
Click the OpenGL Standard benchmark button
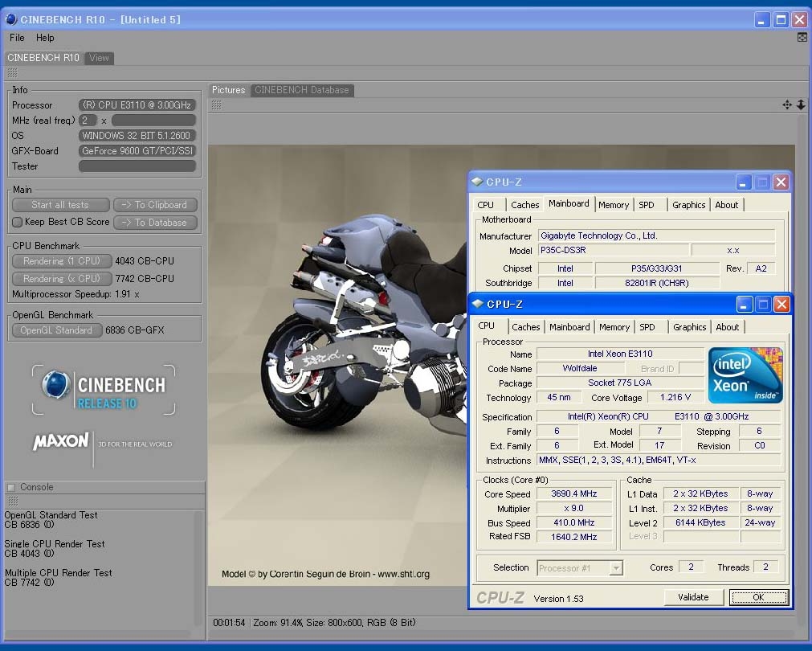click(56, 330)
